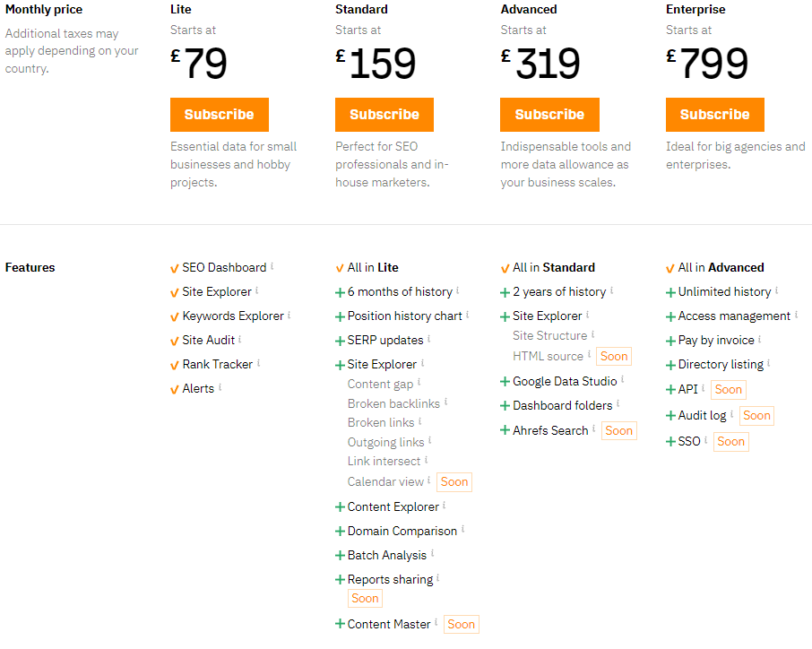Show info for Dashboard folders

click(618, 404)
